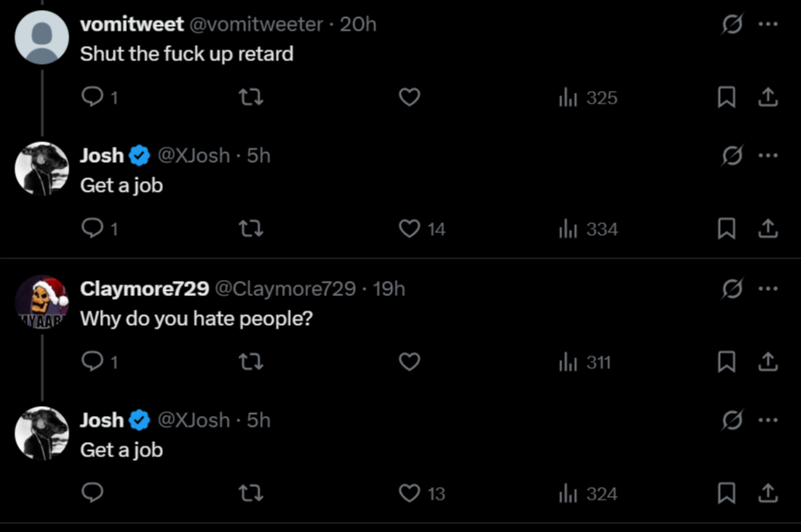Open Claymore729's profile avatar
Viewport: 801px width, 532px height.
42,302
